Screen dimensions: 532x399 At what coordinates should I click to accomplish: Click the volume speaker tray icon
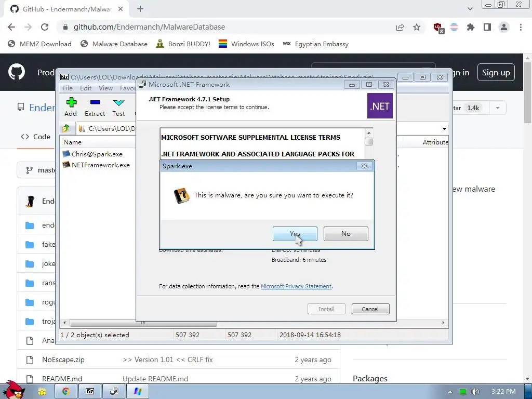[475, 392]
